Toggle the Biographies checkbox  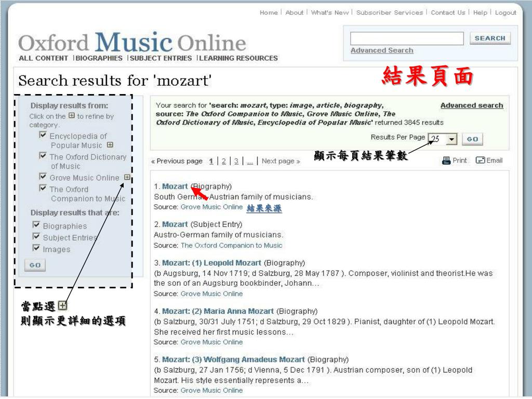[x=36, y=225]
